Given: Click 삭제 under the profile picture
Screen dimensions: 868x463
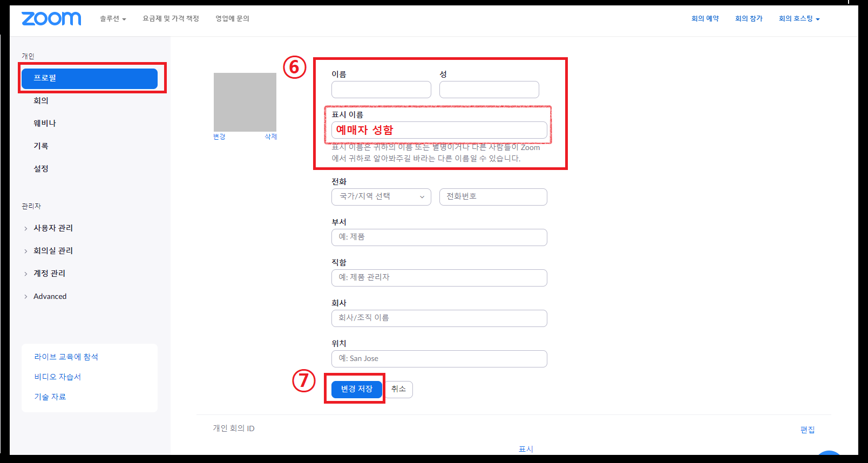Looking at the screenshot, I should (x=270, y=137).
